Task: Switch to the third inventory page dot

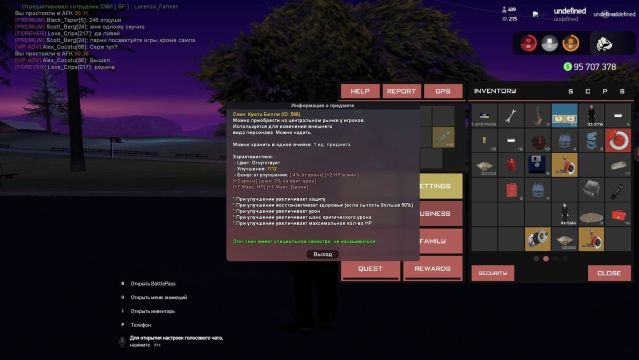Action: 555,258
